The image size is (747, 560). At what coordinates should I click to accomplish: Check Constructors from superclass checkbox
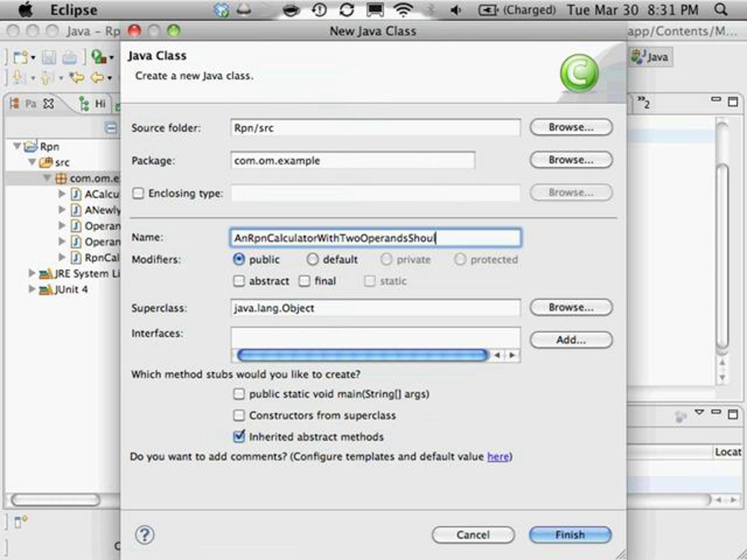(239, 415)
